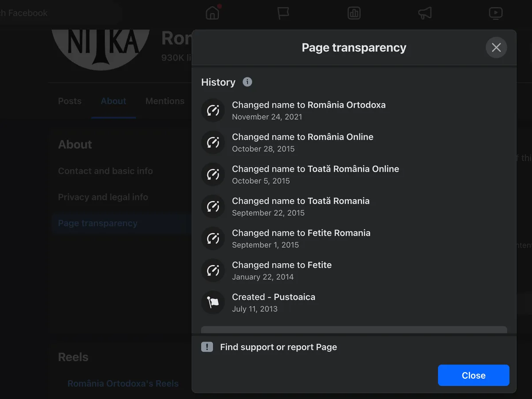Select Privacy and legal info

103,197
